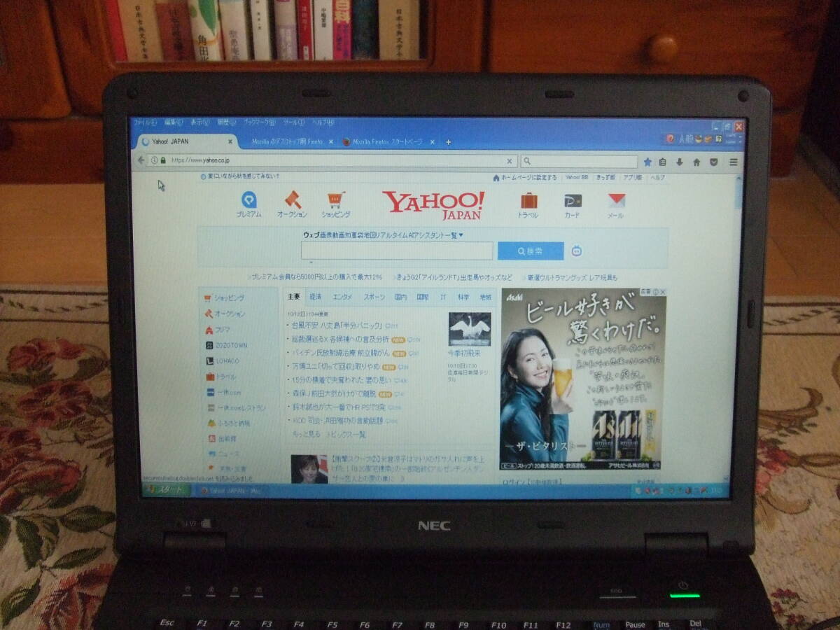This screenshot has height=630, width=840.
Task: Open the ブックマーク menu
Action: click(x=259, y=122)
